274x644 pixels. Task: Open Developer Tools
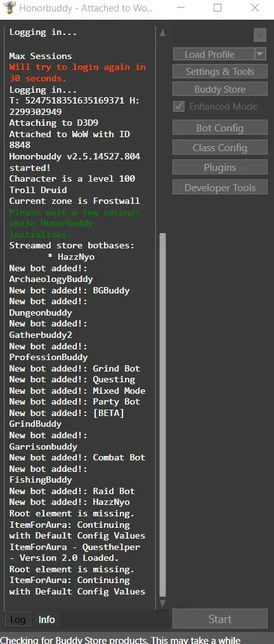point(220,188)
